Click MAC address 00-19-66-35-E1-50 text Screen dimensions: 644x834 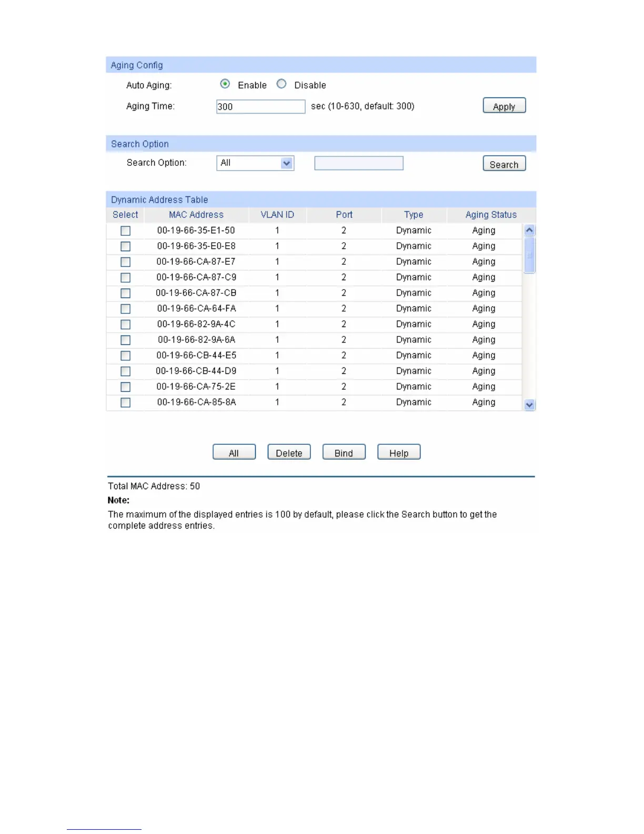(x=196, y=230)
